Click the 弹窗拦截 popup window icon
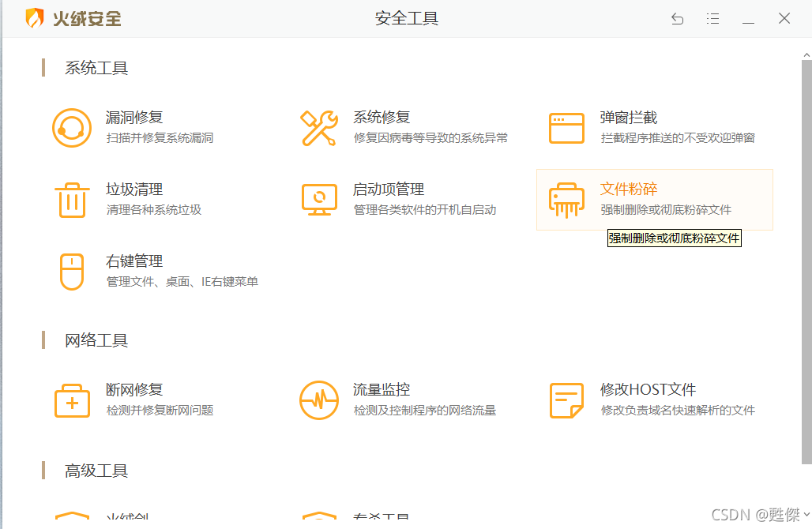 click(566, 128)
